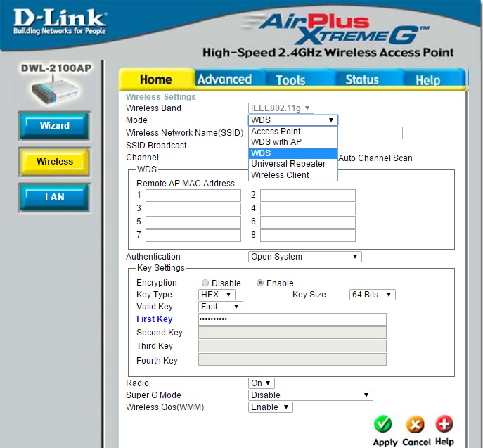Choose Wireless Client mode option
The image size is (483, 448).
[293, 174]
